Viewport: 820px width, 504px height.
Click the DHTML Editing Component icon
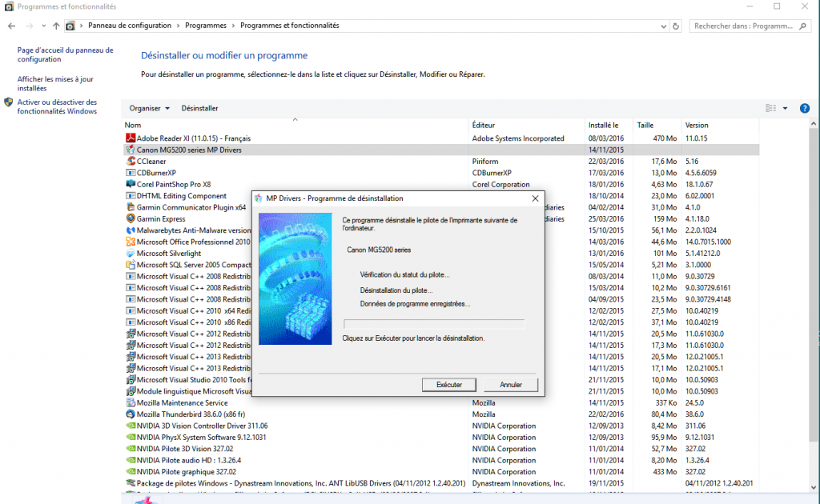coord(131,196)
